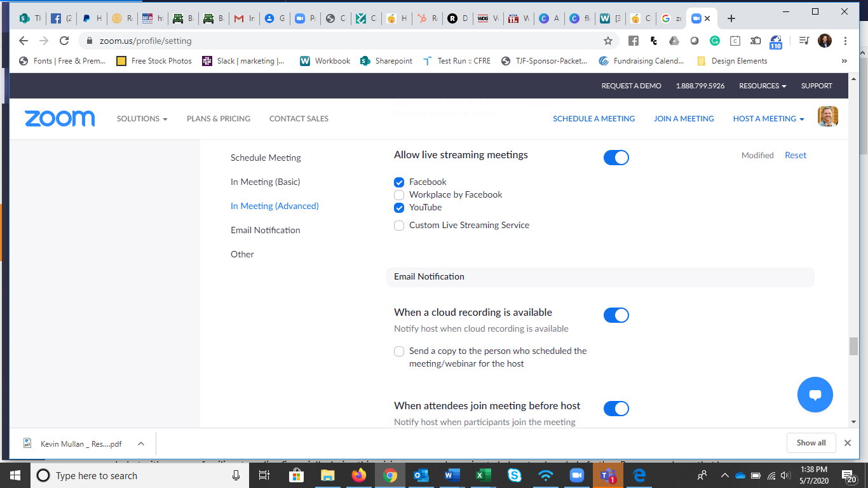This screenshot has width=868, height=488.
Task: Go to Other settings section
Action: [242, 254]
